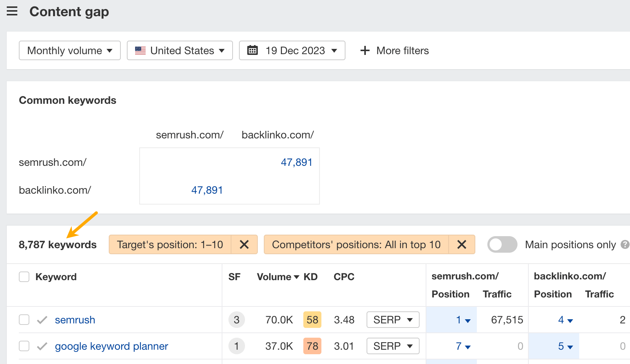The height and width of the screenshot is (364, 630).
Task: Click the calendar icon in the date filter
Action: pyautogui.click(x=253, y=50)
